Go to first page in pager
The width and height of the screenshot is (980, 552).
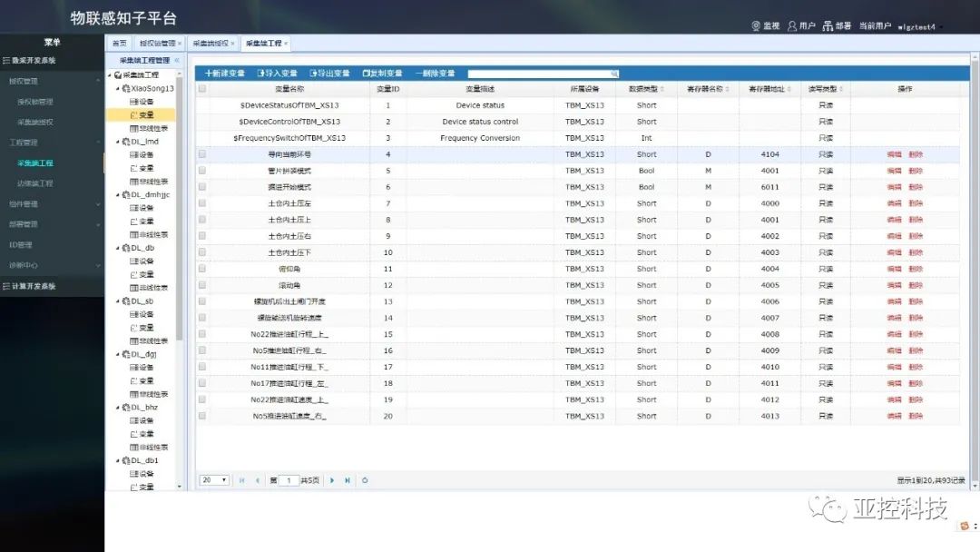242,481
